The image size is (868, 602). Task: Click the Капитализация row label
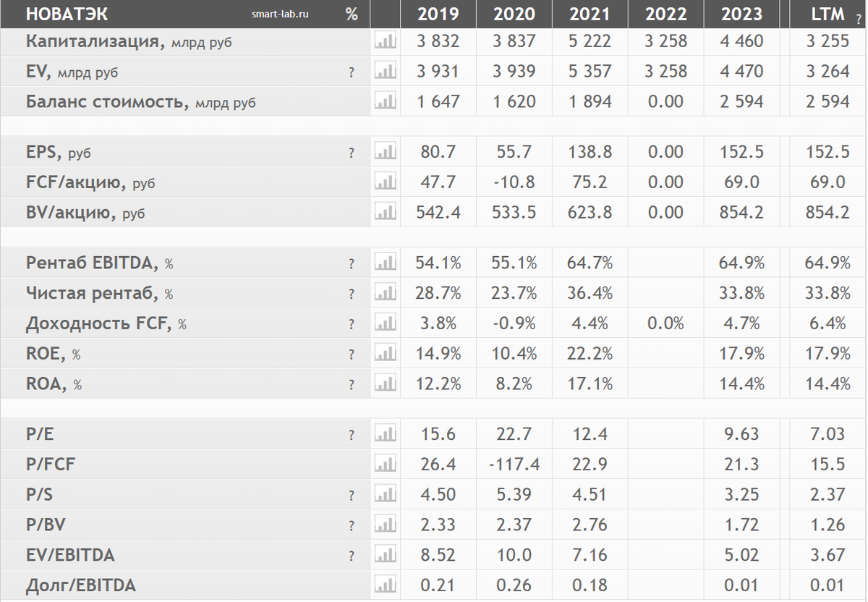point(129,41)
